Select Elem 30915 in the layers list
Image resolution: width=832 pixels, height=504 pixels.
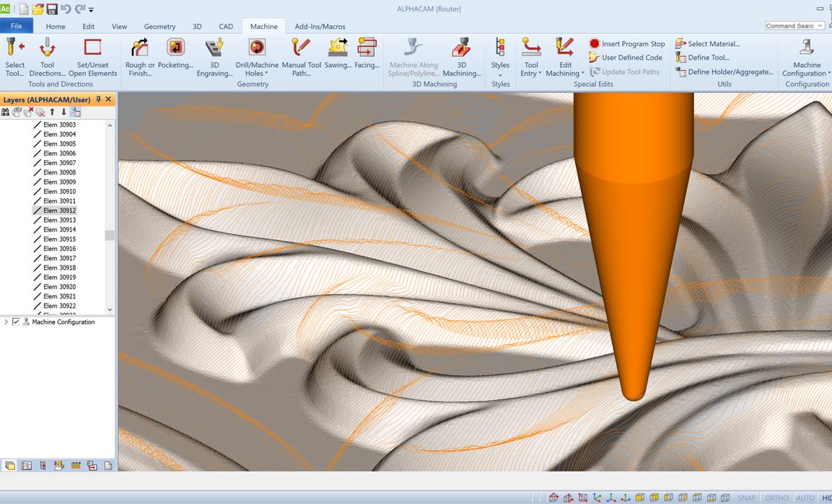pos(59,239)
